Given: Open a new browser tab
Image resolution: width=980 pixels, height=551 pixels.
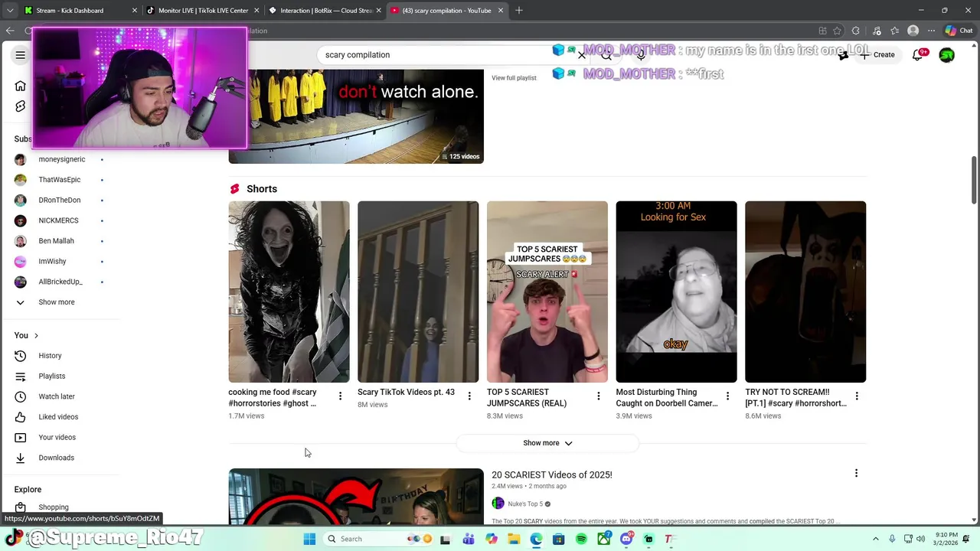Looking at the screenshot, I should point(519,11).
